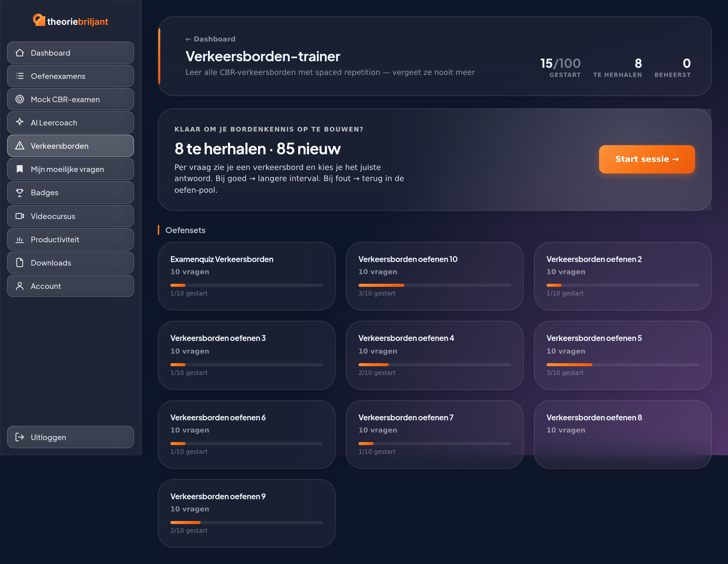Open Downloads in the sidebar
Viewport: 728px width, 564px height.
pos(70,263)
